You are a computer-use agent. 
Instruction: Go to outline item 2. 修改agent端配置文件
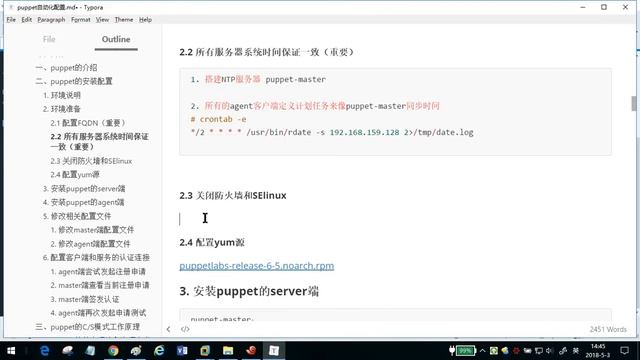click(x=90, y=244)
